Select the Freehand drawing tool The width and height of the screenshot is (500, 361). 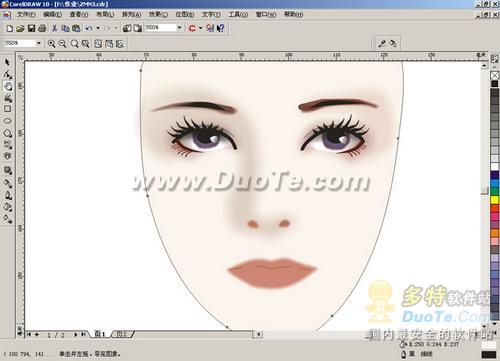(x=7, y=98)
